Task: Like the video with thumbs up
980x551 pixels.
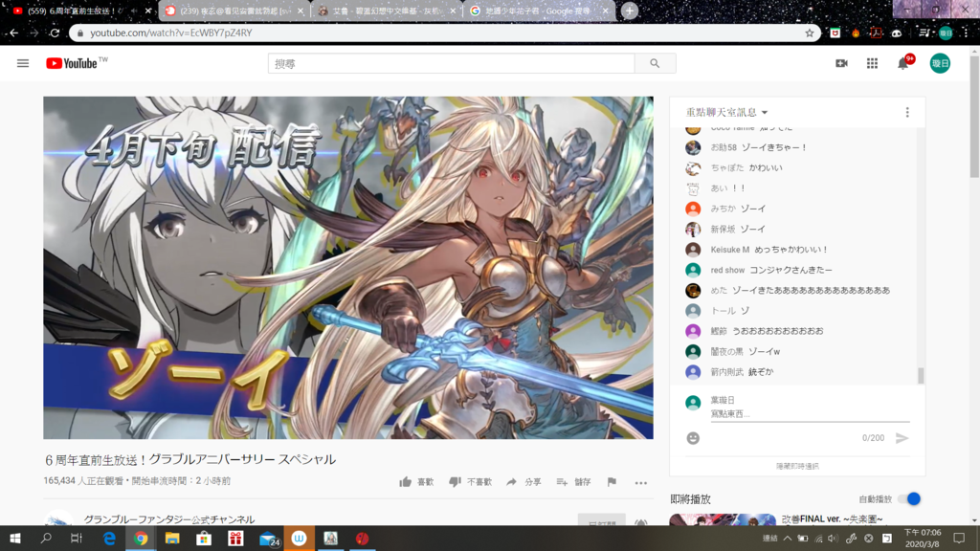Action: [x=406, y=482]
